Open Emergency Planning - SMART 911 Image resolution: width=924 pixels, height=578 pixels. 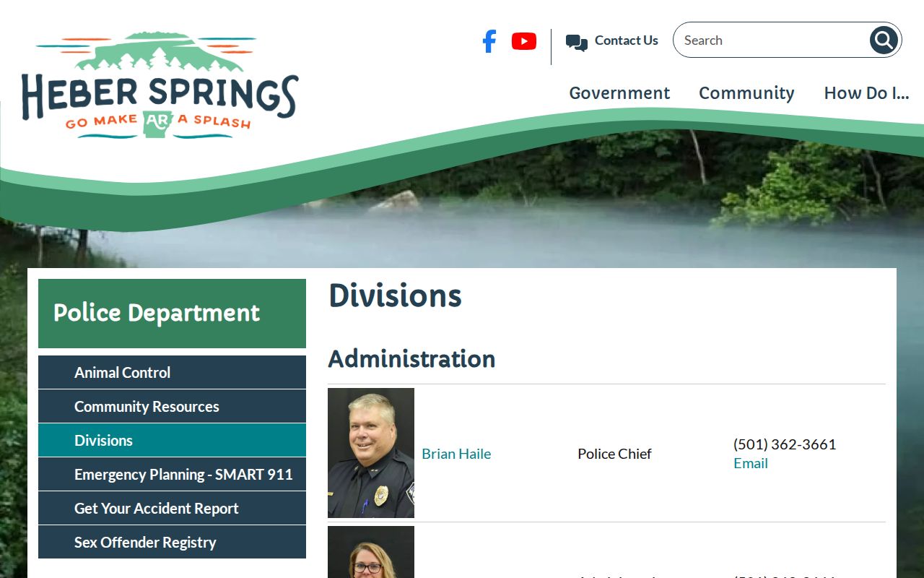tap(172, 474)
